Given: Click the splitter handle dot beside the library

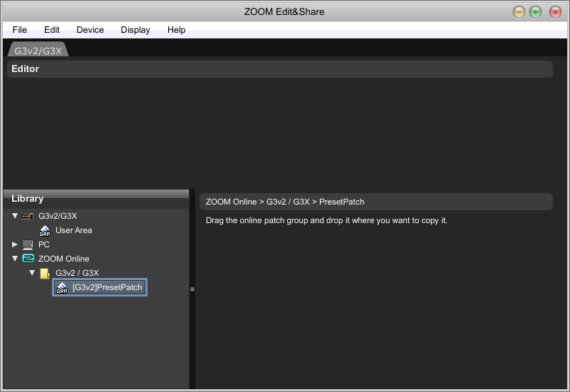Looking at the screenshot, I should click(x=192, y=289).
